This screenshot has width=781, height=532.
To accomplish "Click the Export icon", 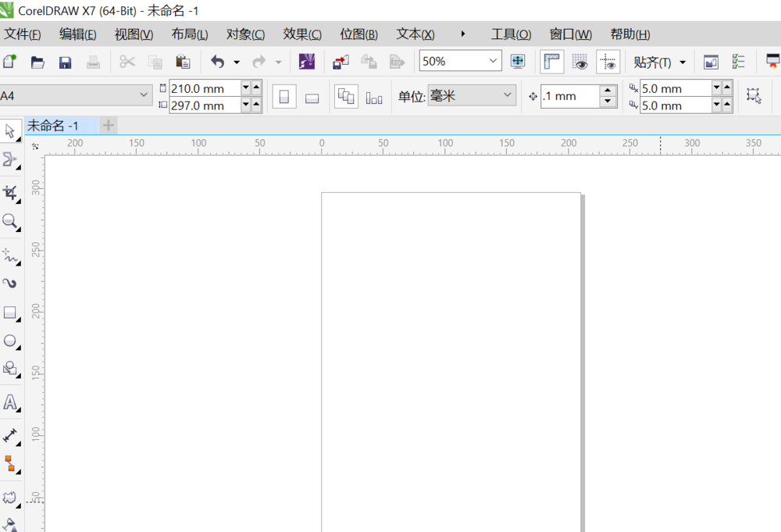I will click(369, 62).
